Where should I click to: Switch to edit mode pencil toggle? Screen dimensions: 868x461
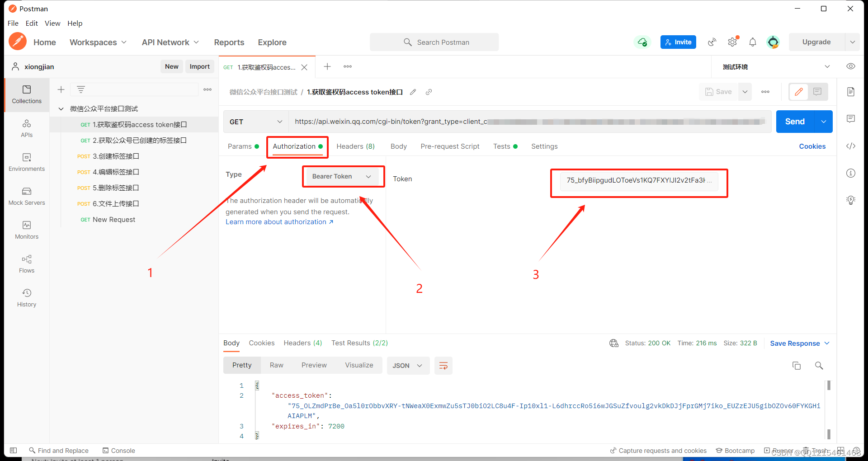[x=799, y=92]
